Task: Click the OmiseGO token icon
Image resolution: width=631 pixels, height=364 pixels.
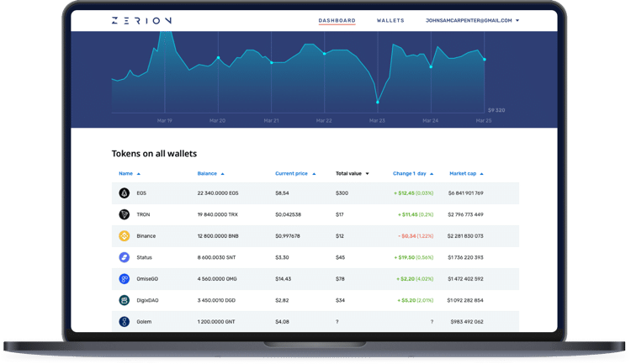Action: click(x=125, y=279)
